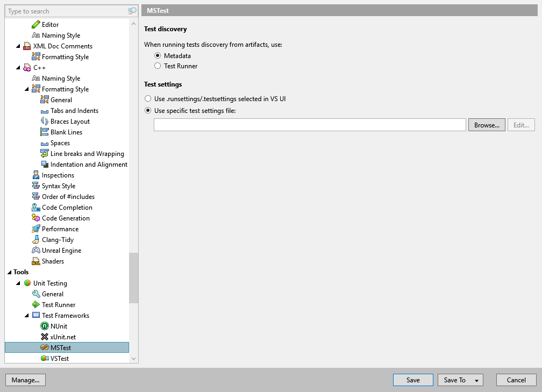542x392 pixels.
Task: Click the tree scroll down arrow
Action: (x=134, y=359)
